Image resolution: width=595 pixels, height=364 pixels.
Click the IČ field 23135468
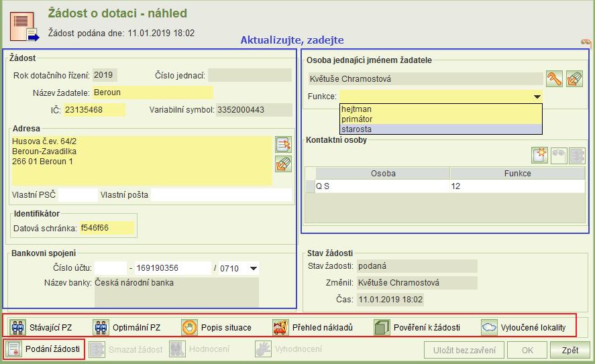94,110
